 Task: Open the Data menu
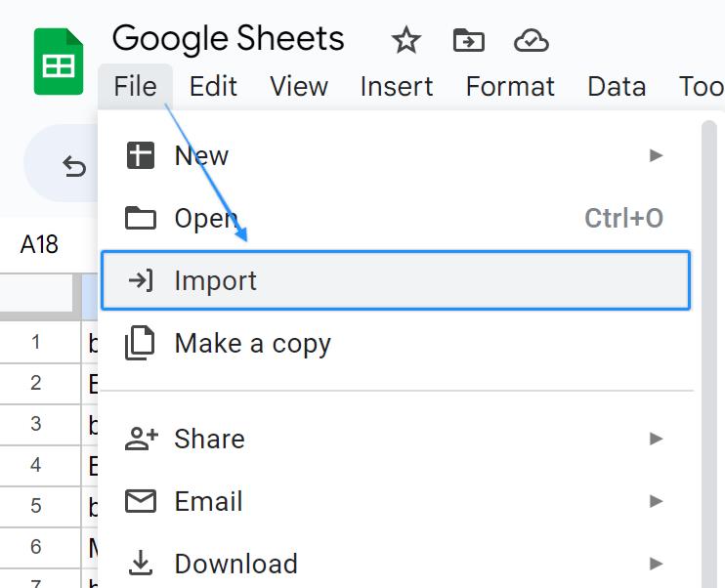point(617,87)
